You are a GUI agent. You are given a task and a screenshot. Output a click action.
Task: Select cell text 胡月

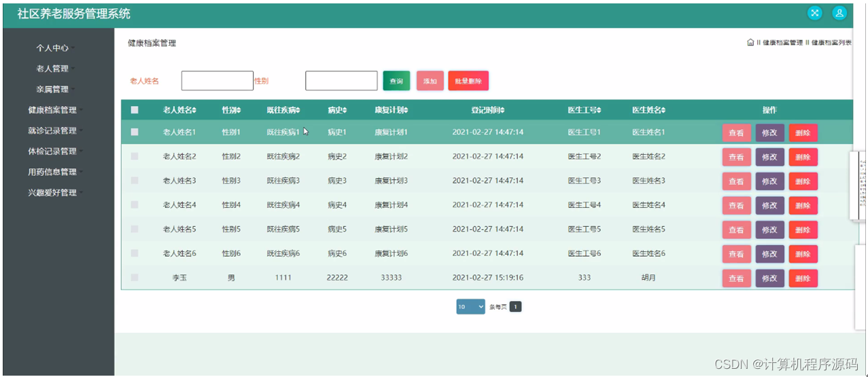[648, 278]
